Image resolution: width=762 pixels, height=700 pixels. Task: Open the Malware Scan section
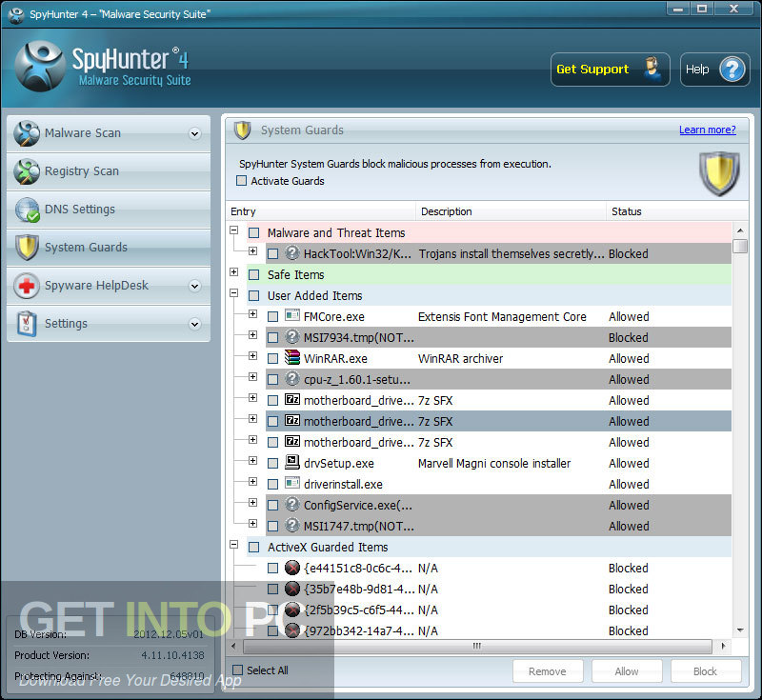point(109,133)
